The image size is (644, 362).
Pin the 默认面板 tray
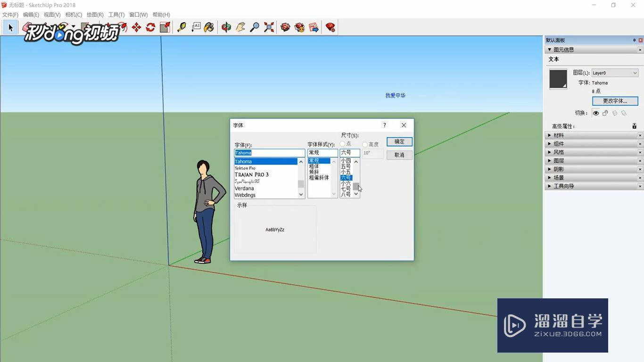pyautogui.click(x=634, y=40)
